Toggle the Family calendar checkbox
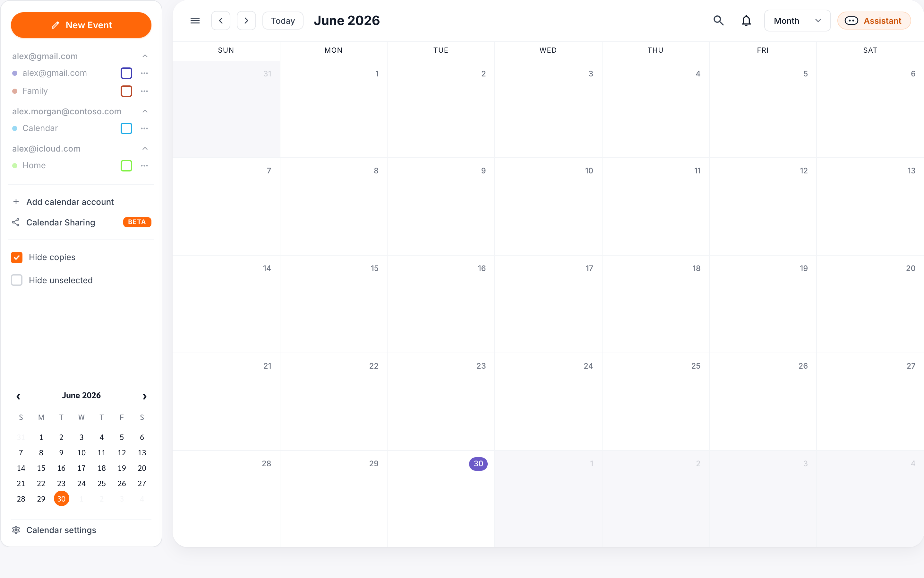This screenshot has height=578, width=924. coord(126,91)
